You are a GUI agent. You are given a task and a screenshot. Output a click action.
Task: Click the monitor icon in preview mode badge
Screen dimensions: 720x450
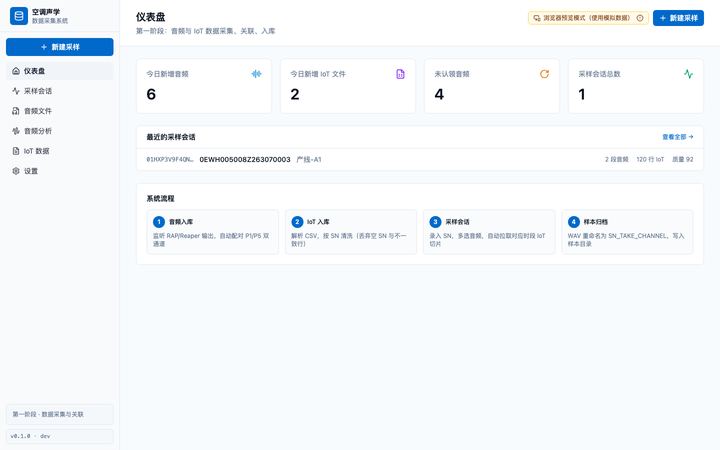coord(537,18)
